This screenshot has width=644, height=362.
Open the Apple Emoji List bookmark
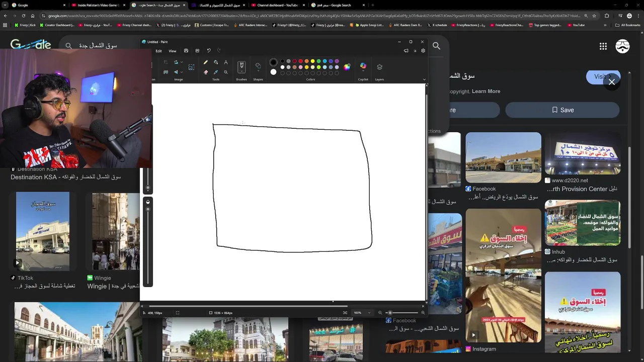pos(369,25)
